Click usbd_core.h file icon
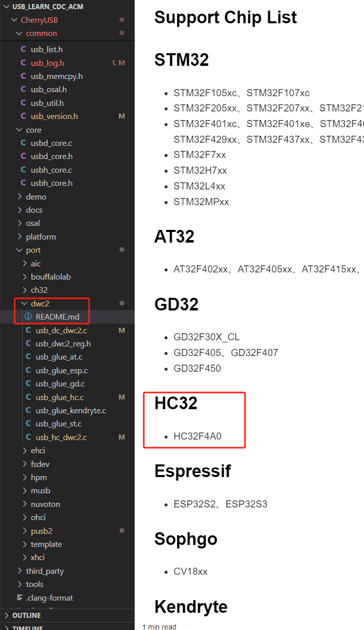 (x=23, y=156)
